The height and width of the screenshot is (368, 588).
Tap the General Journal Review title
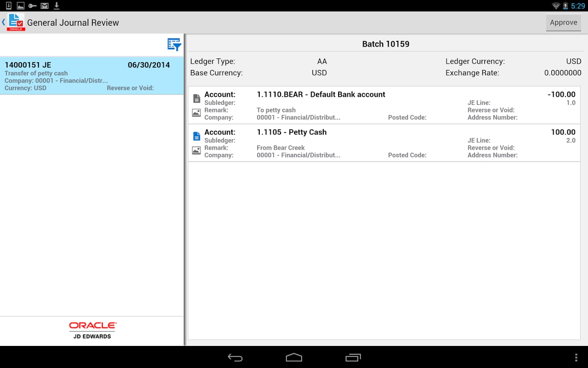point(73,22)
